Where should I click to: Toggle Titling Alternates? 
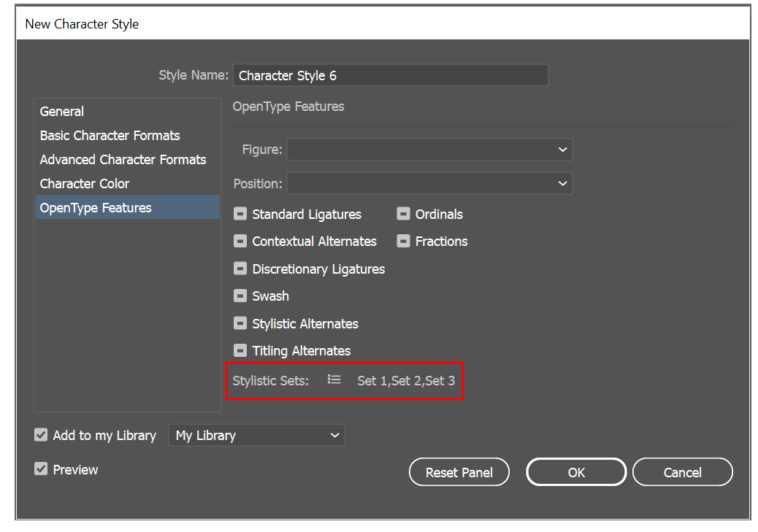240,350
